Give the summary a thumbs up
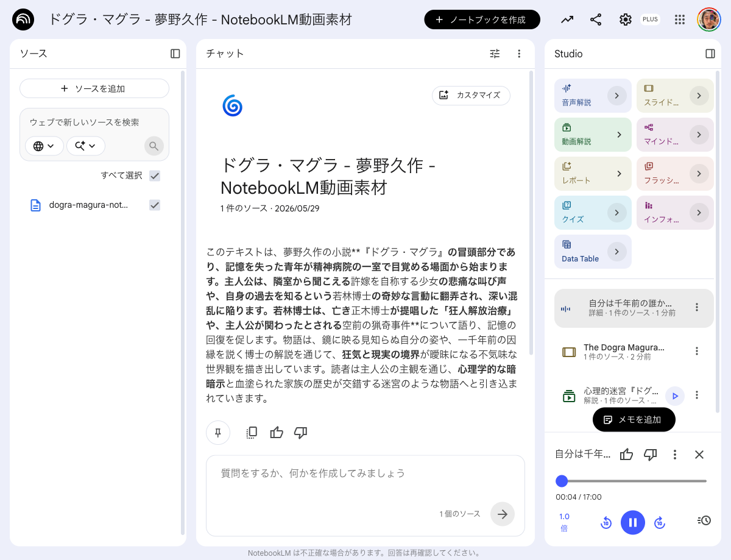The width and height of the screenshot is (731, 560). click(x=277, y=433)
